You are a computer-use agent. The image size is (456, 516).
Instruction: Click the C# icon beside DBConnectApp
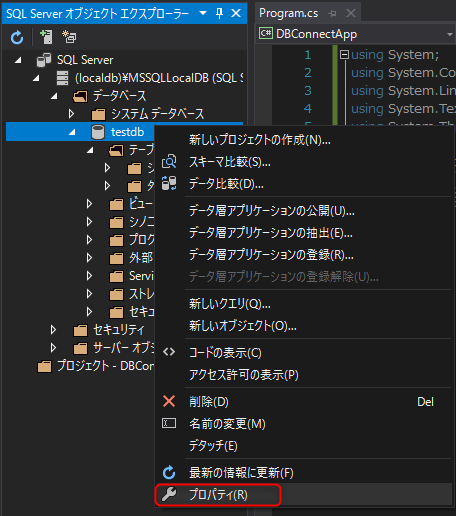coord(266,33)
